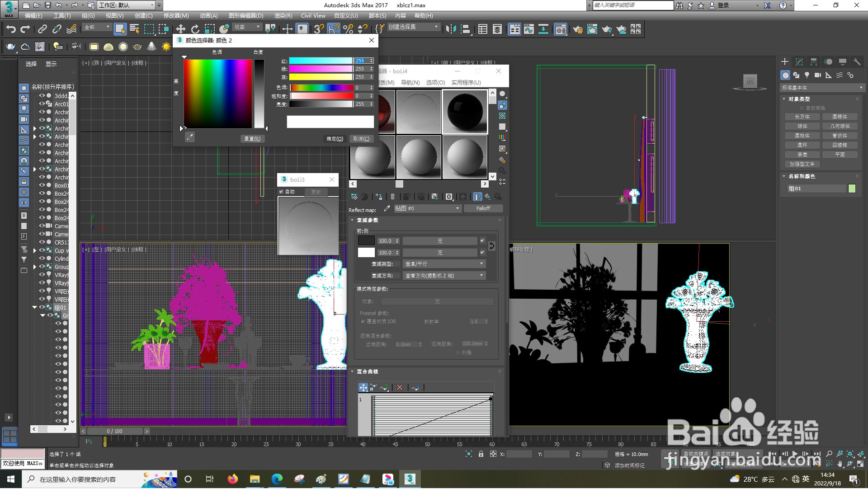Click the eyedropper next to Reflect map
Screen dimensions: 868x489
pos(387,209)
